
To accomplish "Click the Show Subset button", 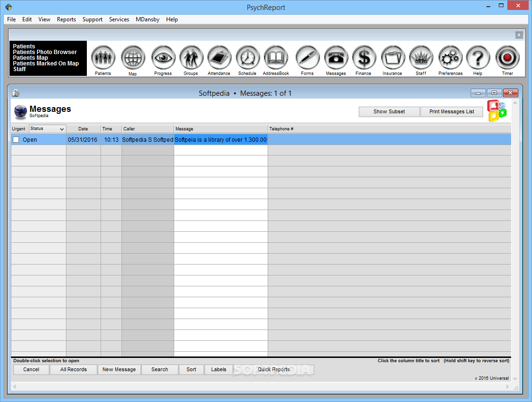I will click(x=389, y=111).
